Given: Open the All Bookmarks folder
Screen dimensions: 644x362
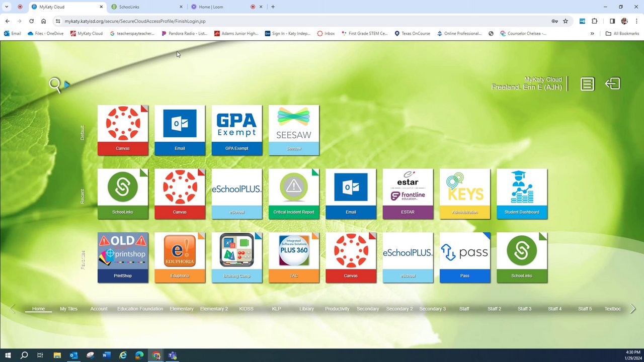Looking at the screenshot, I should coord(622,34).
